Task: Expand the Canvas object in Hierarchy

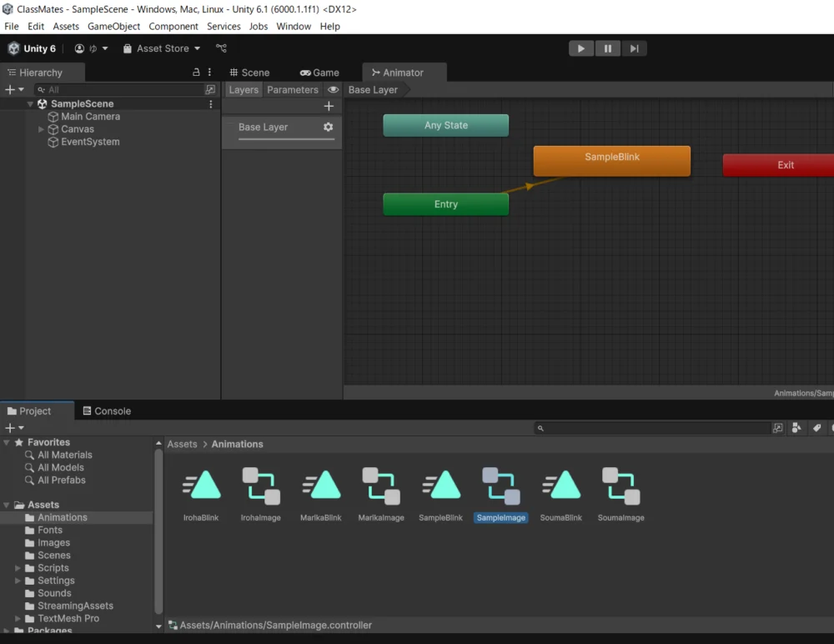Action: pyautogui.click(x=42, y=129)
